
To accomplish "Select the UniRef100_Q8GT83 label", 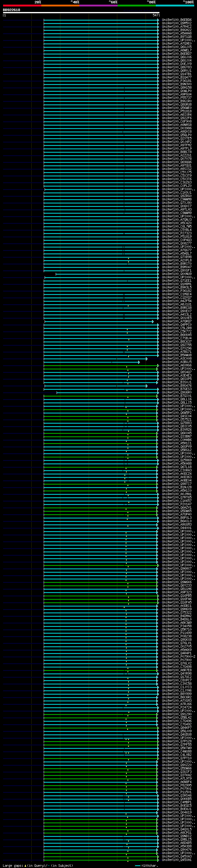I will pos(176,67).
